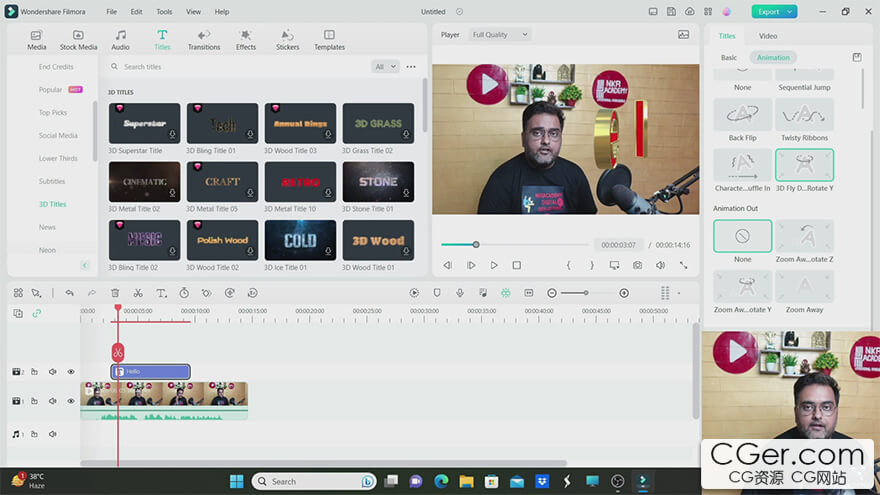Screen dimensions: 880x495
Task: Select the End Credits category
Action: click(x=56, y=67)
